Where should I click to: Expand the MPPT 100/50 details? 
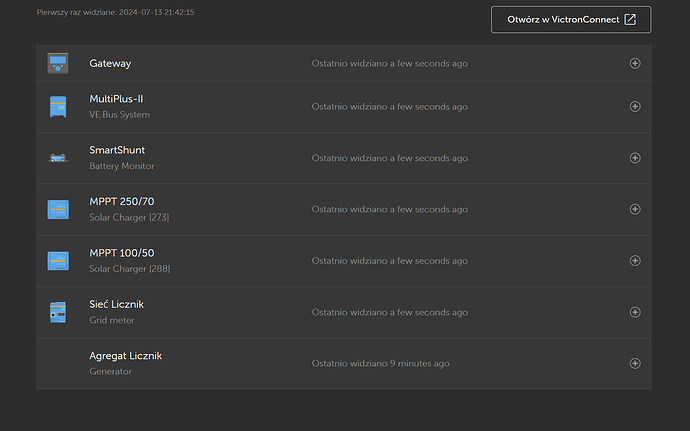tap(635, 261)
